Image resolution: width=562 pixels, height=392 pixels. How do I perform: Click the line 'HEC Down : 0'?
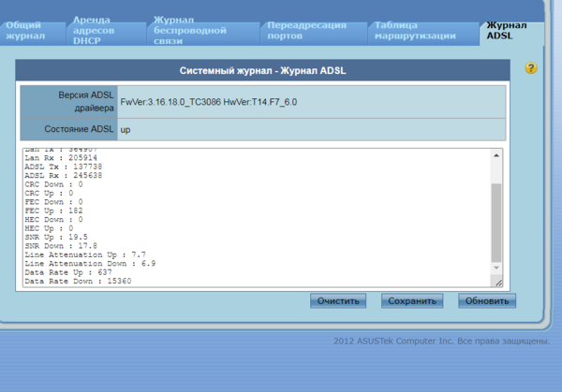click(x=53, y=220)
